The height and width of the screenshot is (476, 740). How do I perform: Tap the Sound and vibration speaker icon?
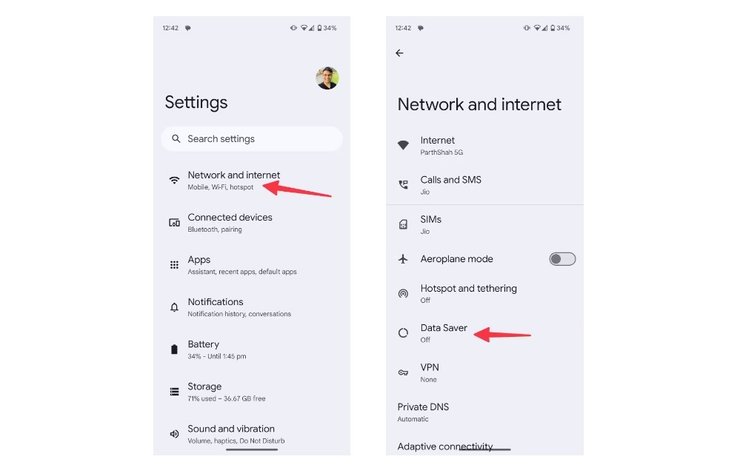[x=174, y=434]
